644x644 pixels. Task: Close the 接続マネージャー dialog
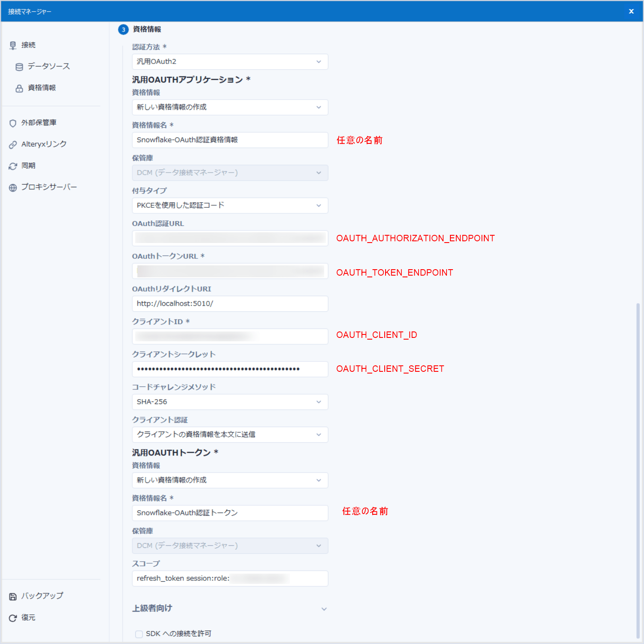pyautogui.click(x=631, y=11)
